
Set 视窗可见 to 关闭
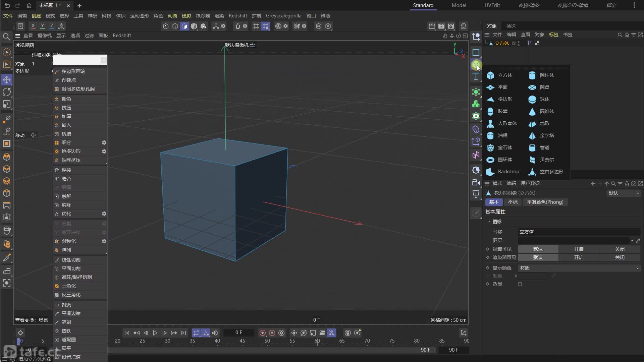click(620, 249)
